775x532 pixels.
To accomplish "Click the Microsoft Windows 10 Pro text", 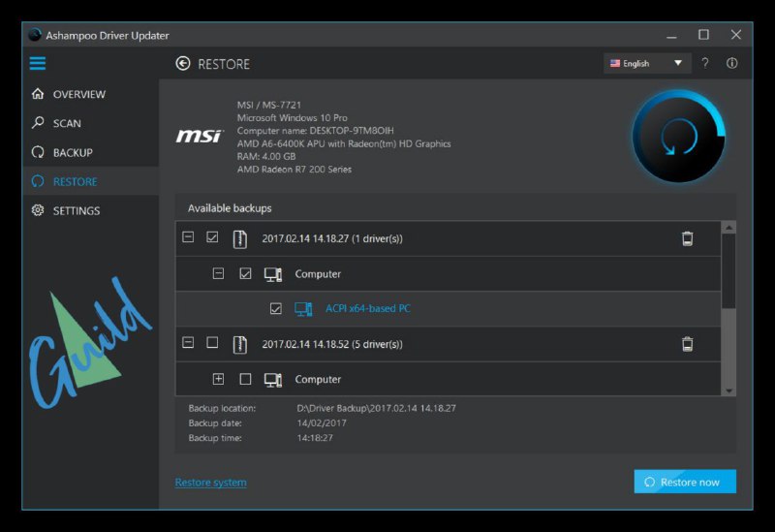I will click(293, 117).
